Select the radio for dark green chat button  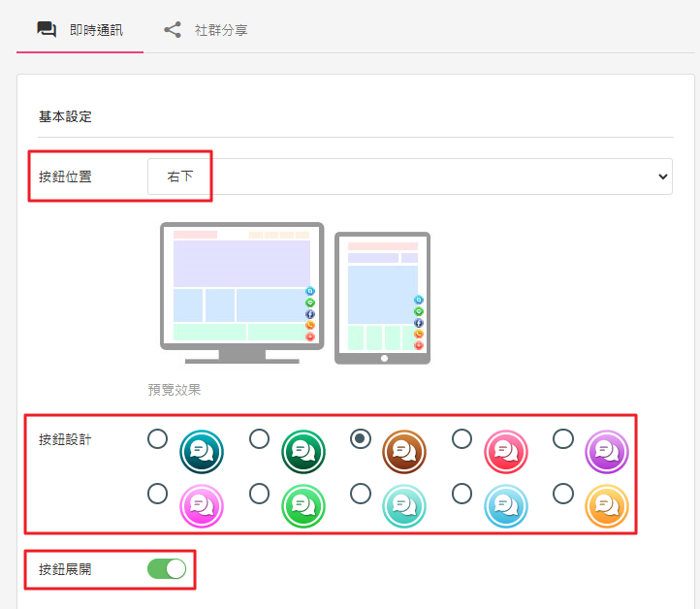[260, 439]
